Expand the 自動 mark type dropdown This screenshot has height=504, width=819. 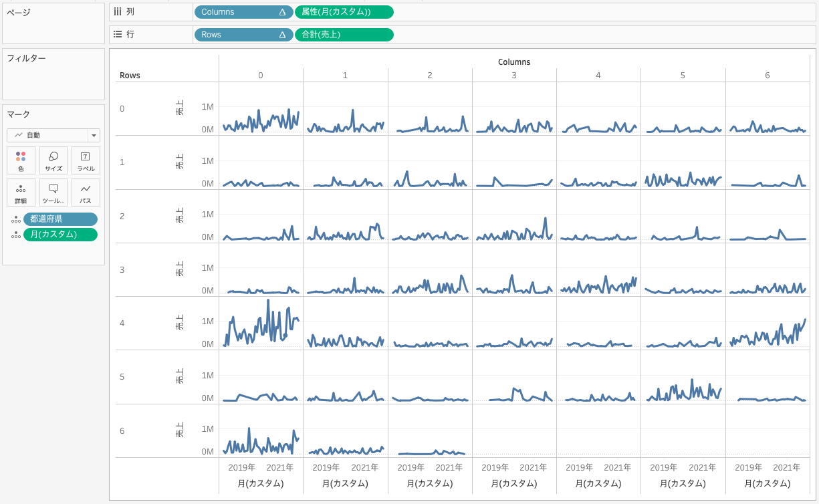94,135
